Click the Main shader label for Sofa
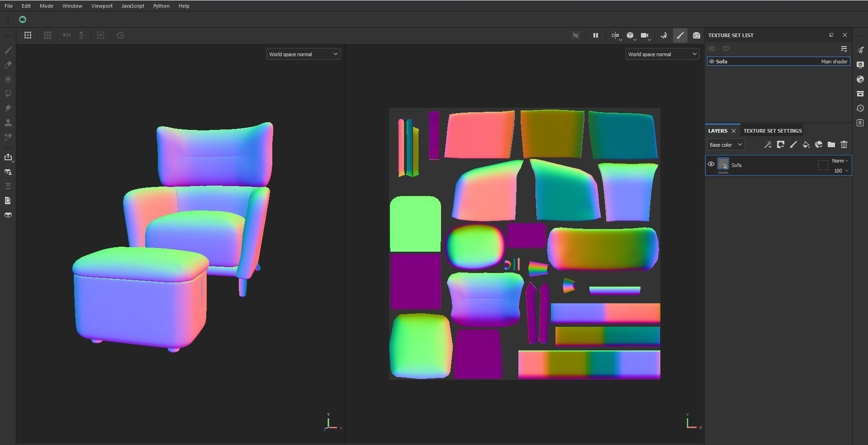The image size is (868, 445). pyautogui.click(x=835, y=62)
